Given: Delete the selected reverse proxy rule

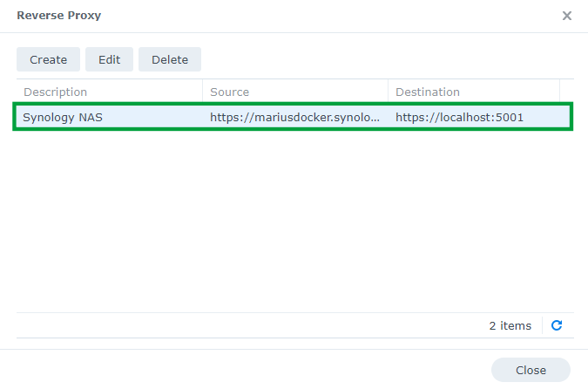Looking at the screenshot, I should point(170,59).
